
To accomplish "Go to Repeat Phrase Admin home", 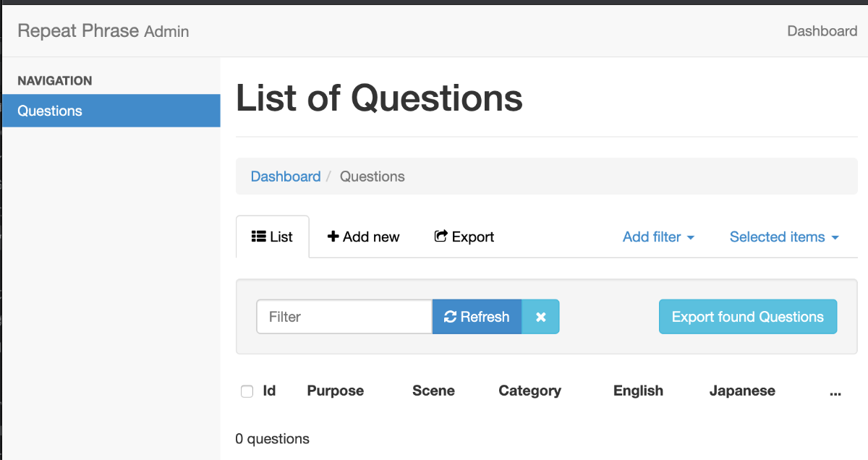I will (x=103, y=31).
